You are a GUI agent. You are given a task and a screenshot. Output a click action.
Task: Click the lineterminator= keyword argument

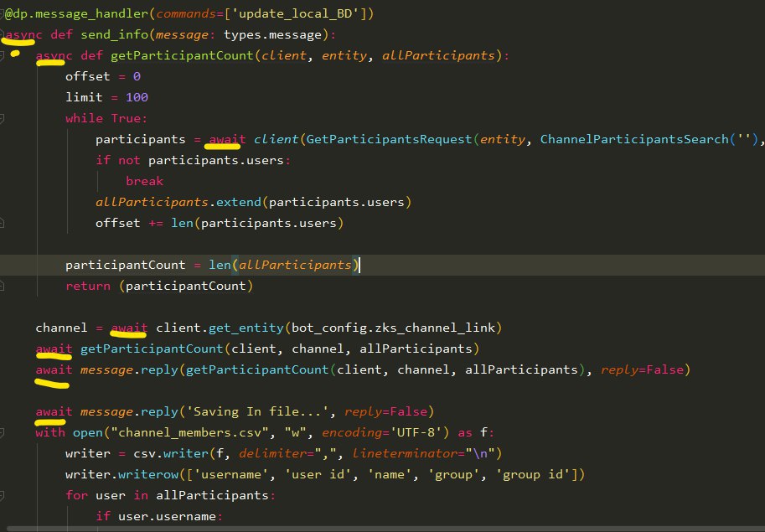click(x=408, y=453)
